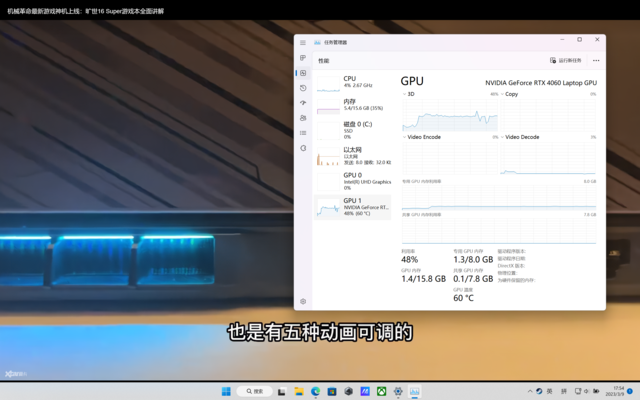The width and height of the screenshot is (640, 400).
Task: Click the NVIDIA GeForce RTX 4060 Laptop GPU title
Action: (x=541, y=83)
